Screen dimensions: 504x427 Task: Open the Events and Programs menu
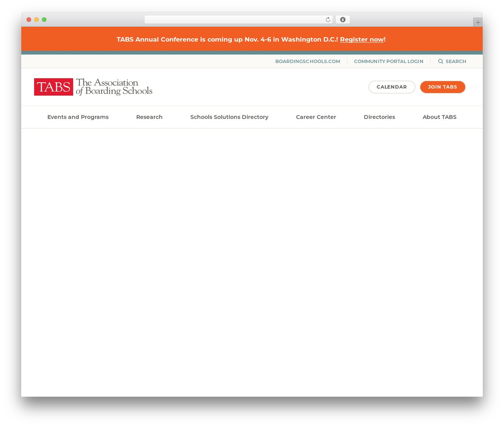78,117
